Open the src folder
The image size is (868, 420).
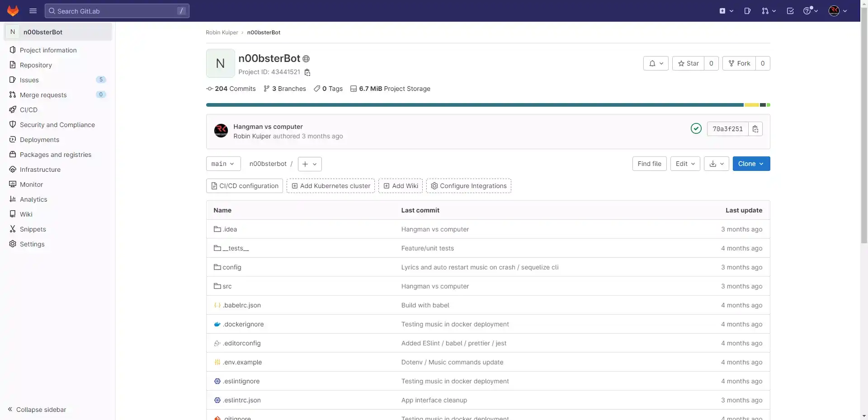coord(227,286)
